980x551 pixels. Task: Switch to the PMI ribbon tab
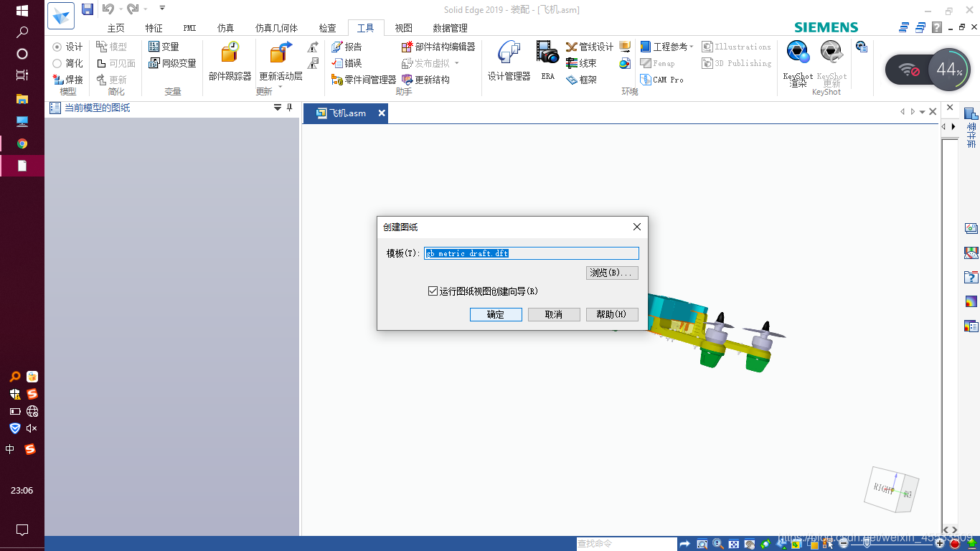[x=189, y=28]
